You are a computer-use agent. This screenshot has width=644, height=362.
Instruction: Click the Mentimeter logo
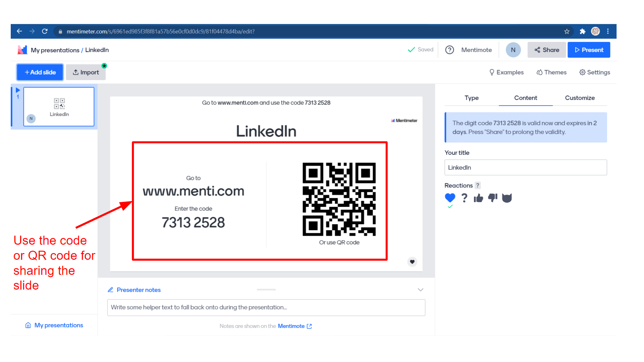click(x=22, y=50)
